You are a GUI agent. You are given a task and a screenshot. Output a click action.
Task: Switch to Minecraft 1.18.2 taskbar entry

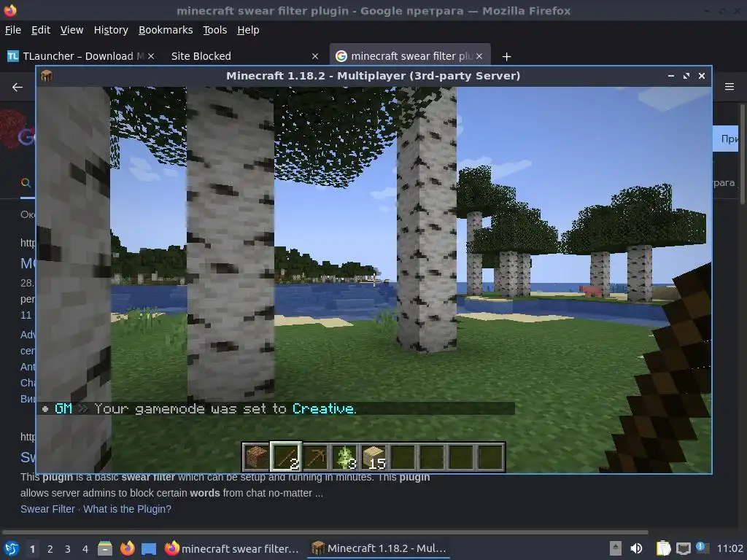(379, 548)
